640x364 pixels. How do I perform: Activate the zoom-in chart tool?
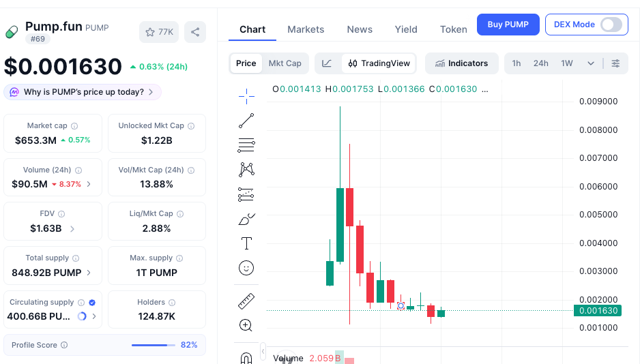coord(246,325)
